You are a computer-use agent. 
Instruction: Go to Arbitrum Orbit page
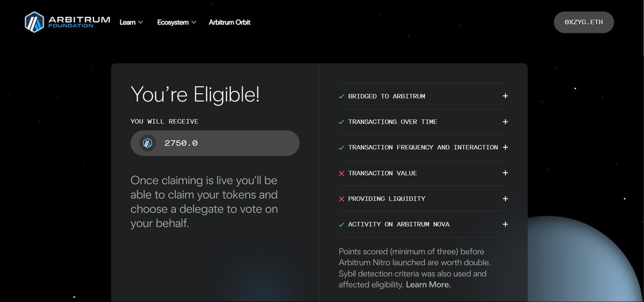(229, 22)
